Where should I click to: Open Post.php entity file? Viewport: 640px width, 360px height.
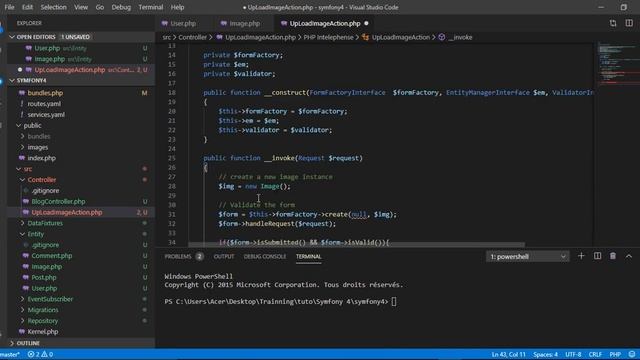pyautogui.click(x=44, y=278)
